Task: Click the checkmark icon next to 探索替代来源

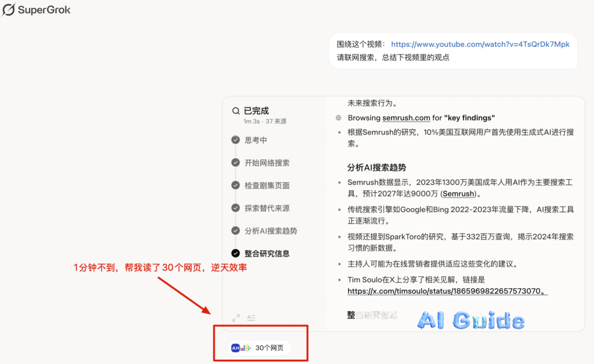Action: tap(235, 208)
